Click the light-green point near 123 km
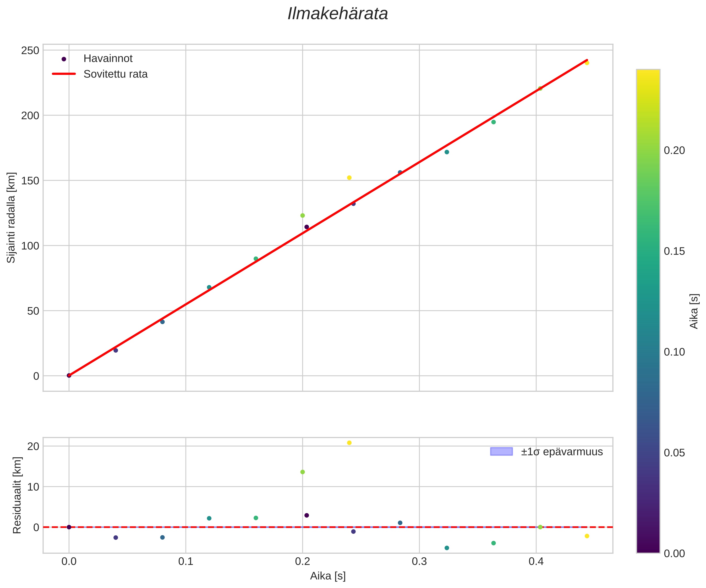 pyautogui.click(x=302, y=215)
